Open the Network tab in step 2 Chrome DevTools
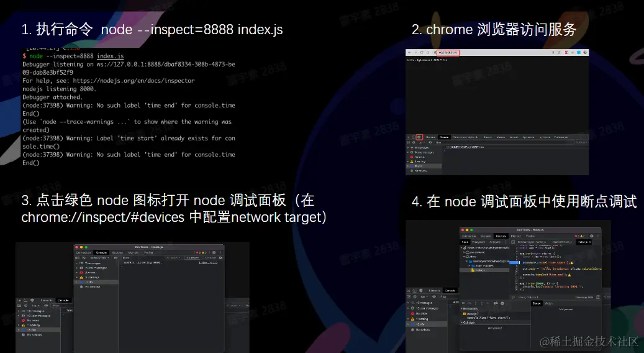644x353 pixels. pos(514,137)
